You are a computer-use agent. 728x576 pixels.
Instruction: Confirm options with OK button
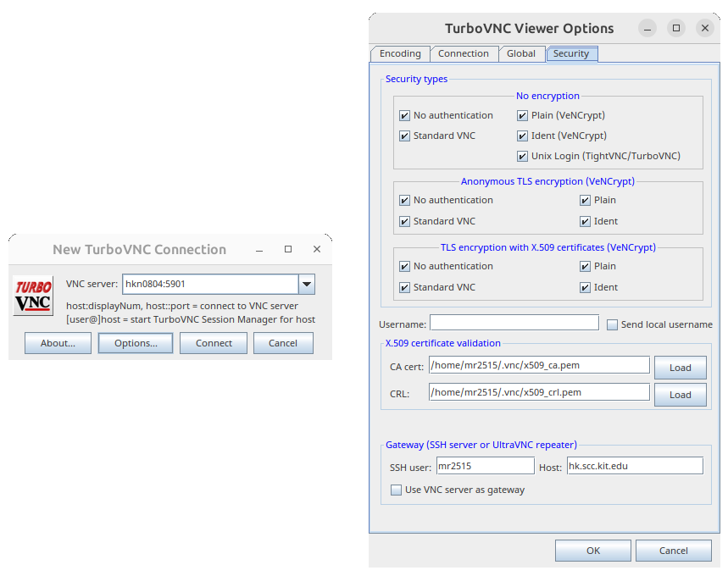coord(593,551)
